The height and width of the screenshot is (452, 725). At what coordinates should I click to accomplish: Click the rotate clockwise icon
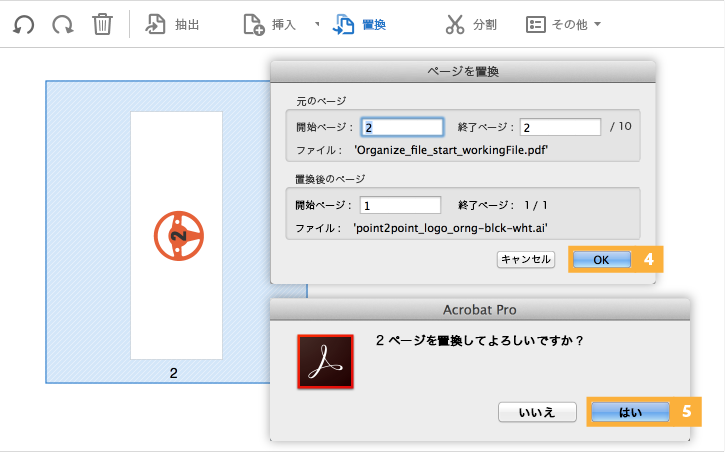[x=62, y=24]
